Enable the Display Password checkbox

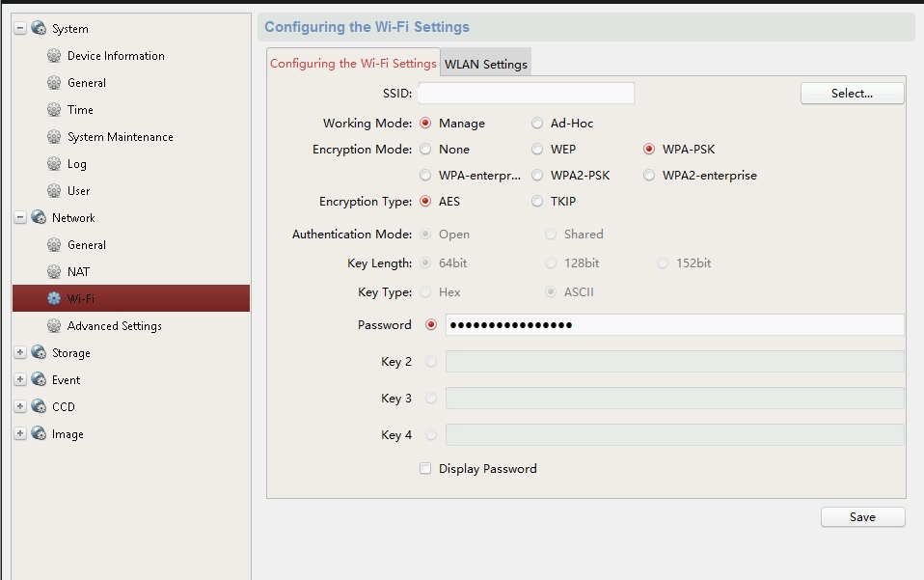(x=425, y=469)
